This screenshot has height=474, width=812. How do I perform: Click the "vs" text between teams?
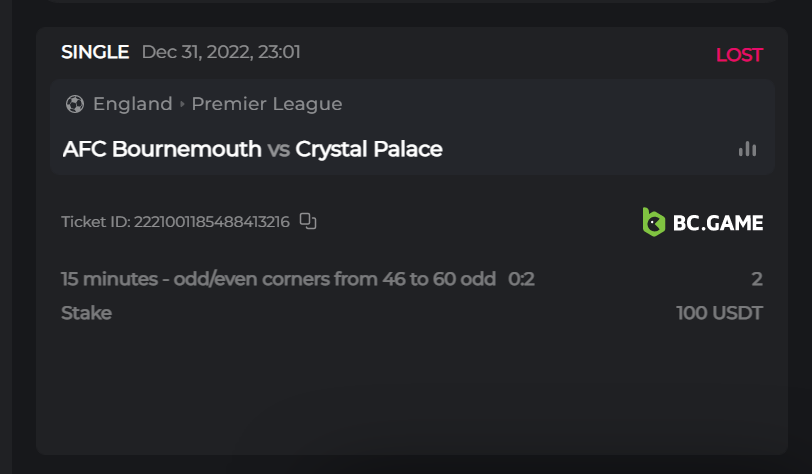pos(279,150)
